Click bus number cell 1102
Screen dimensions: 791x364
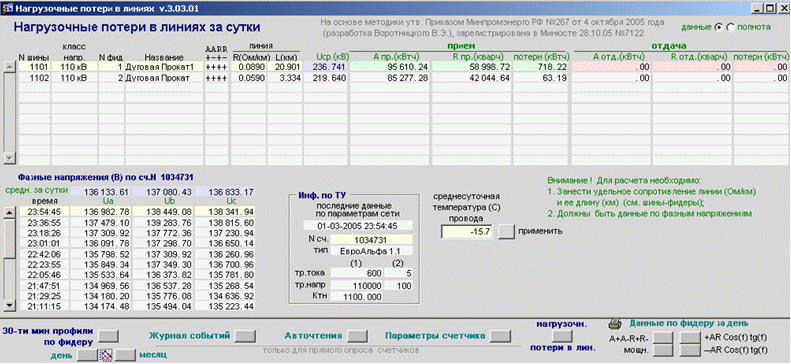click(34, 78)
